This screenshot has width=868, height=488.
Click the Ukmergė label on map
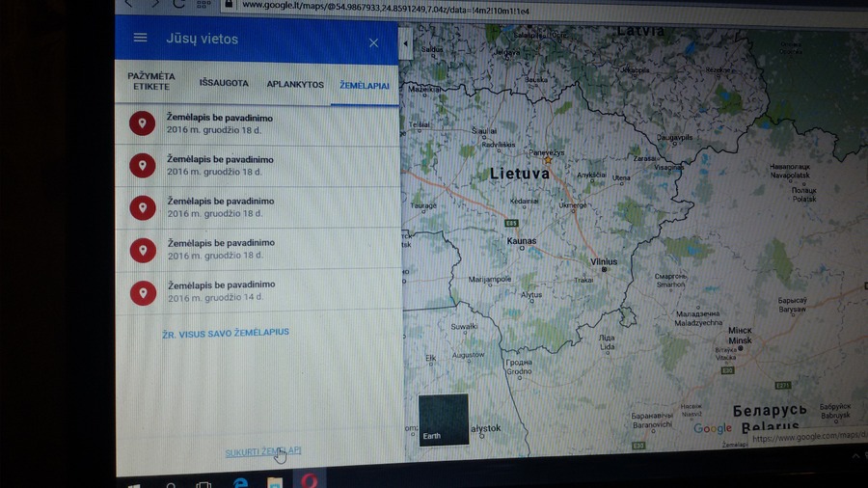click(x=572, y=205)
